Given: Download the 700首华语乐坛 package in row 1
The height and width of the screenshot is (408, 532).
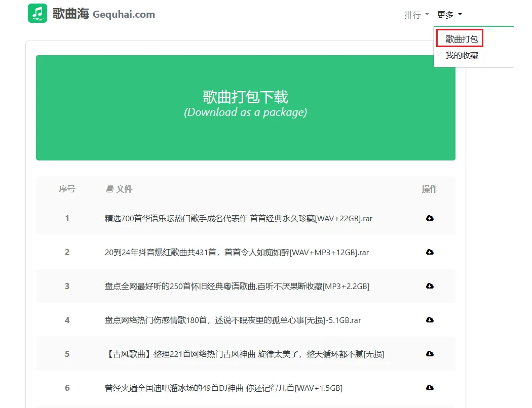Looking at the screenshot, I should [x=430, y=218].
